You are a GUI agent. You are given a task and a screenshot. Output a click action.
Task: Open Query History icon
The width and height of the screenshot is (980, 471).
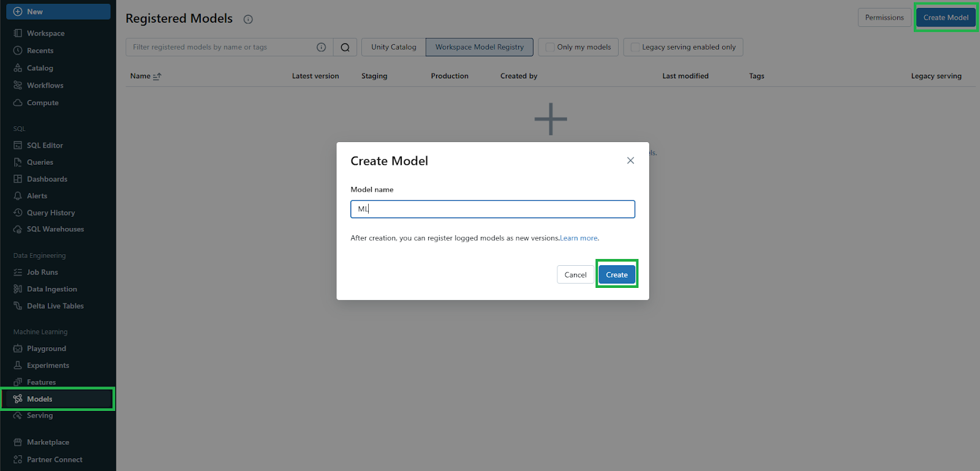coord(18,213)
